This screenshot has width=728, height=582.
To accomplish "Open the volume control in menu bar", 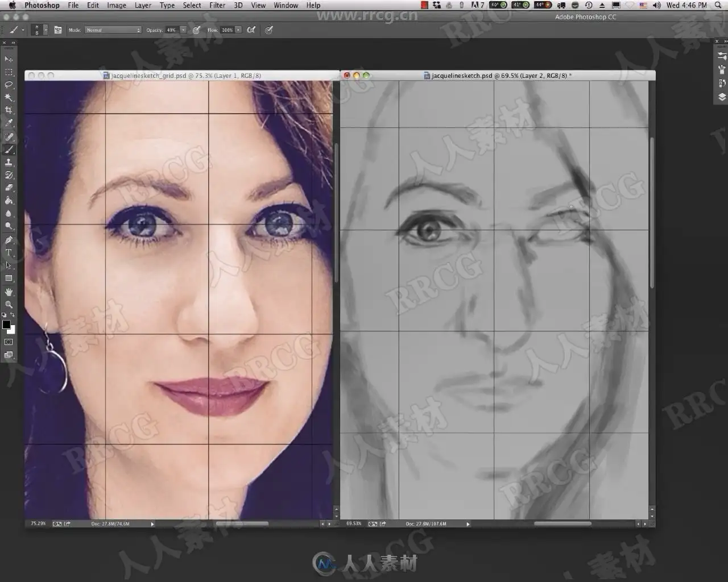I will 657,5.
